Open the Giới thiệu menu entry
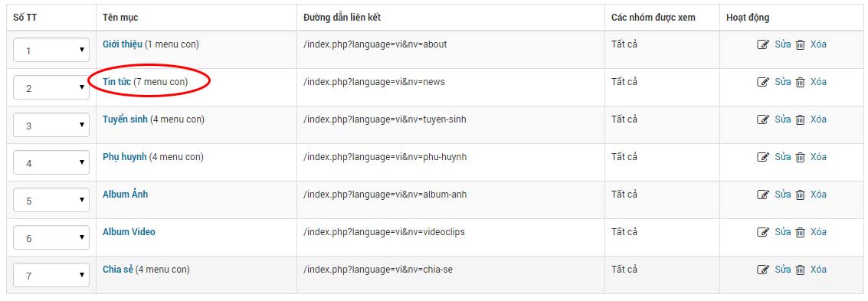 coord(123,44)
